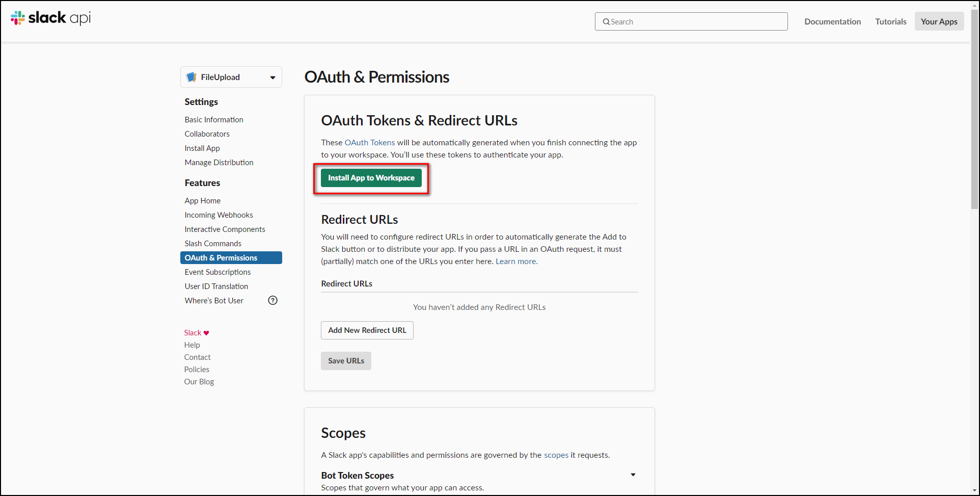980x496 pixels.
Task: Open the Tutorials page
Action: 890,21
